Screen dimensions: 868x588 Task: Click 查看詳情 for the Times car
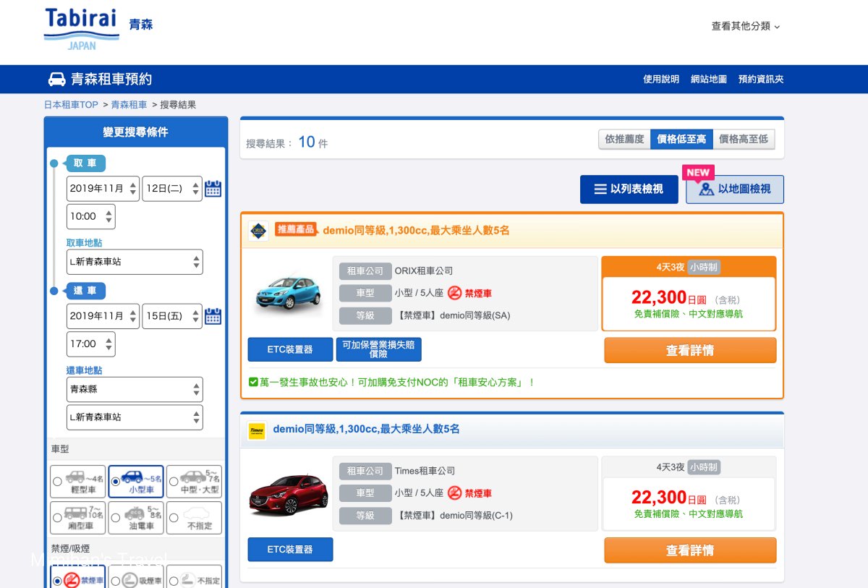690,550
